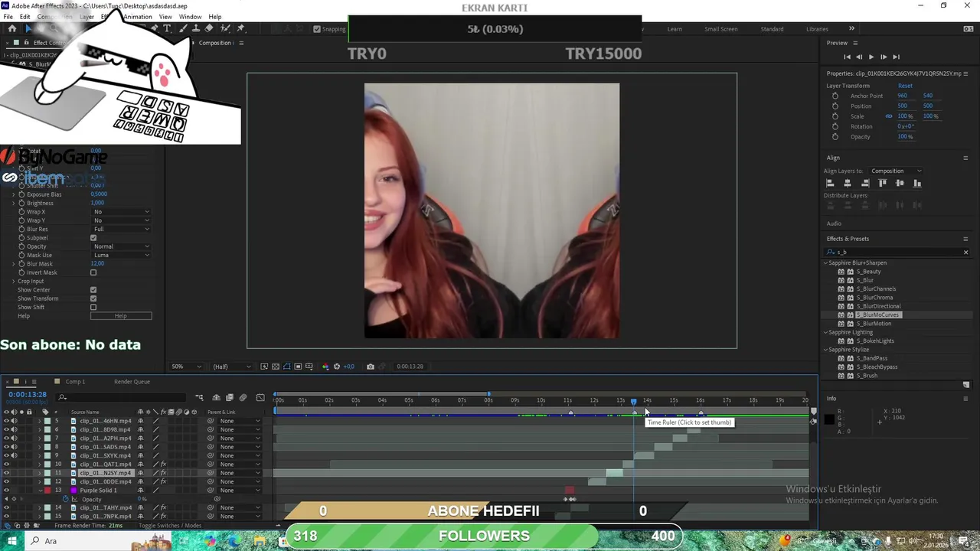The width and height of the screenshot is (980, 551).
Task: Click the timeline playhead marker
Action: (633, 401)
